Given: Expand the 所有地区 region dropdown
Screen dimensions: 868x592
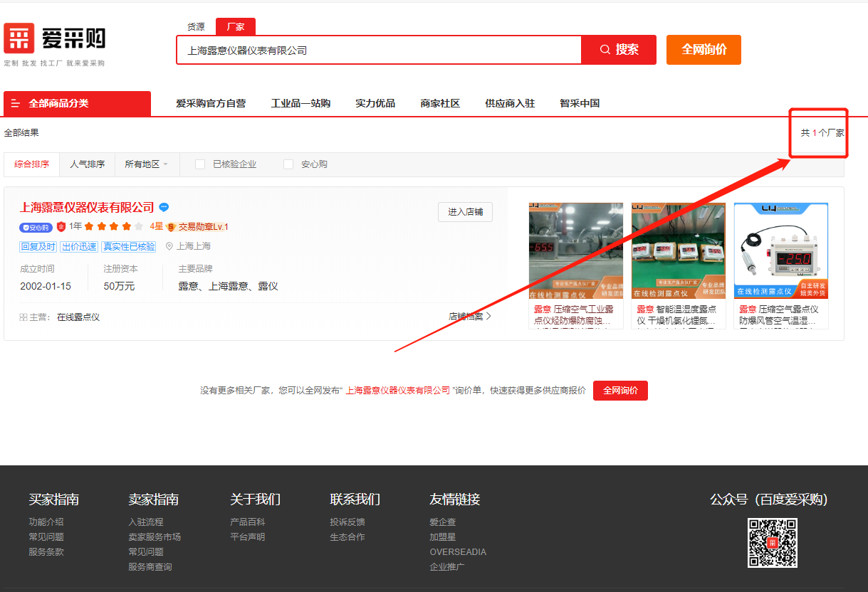Looking at the screenshot, I should coord(146,164).
